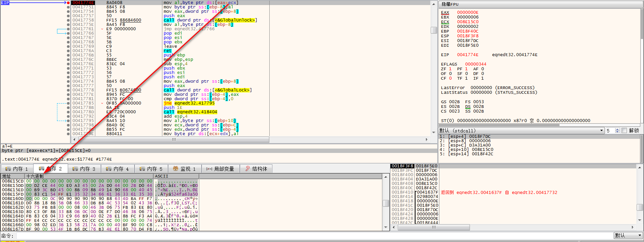Toggle the red breakpoint at 0041774E
The height and width of the screenshot is (242, 644).
pos(68,3)
